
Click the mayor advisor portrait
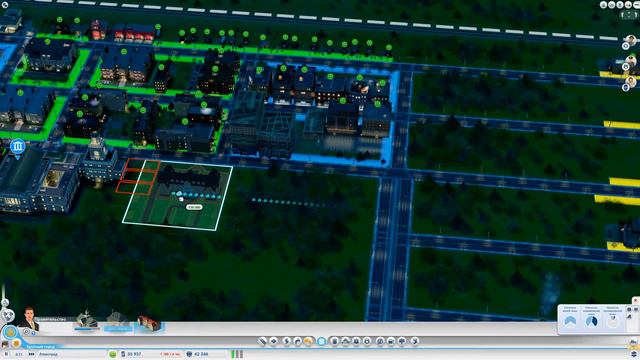pos(29,318)
